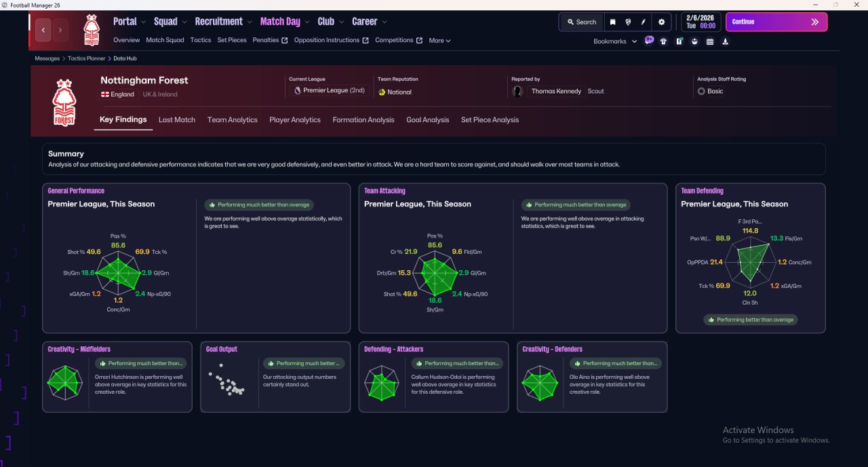Open the settings gear icon
This screenshot has height=467, width=868.
point(662,22)
